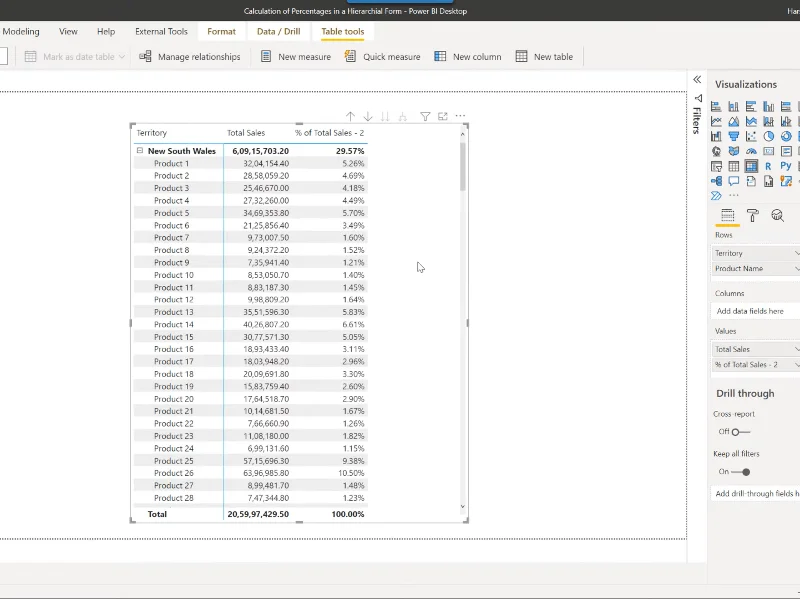The image size is (800, 599).
Task: Select the Card visual
Action: (x=768, y=151)
